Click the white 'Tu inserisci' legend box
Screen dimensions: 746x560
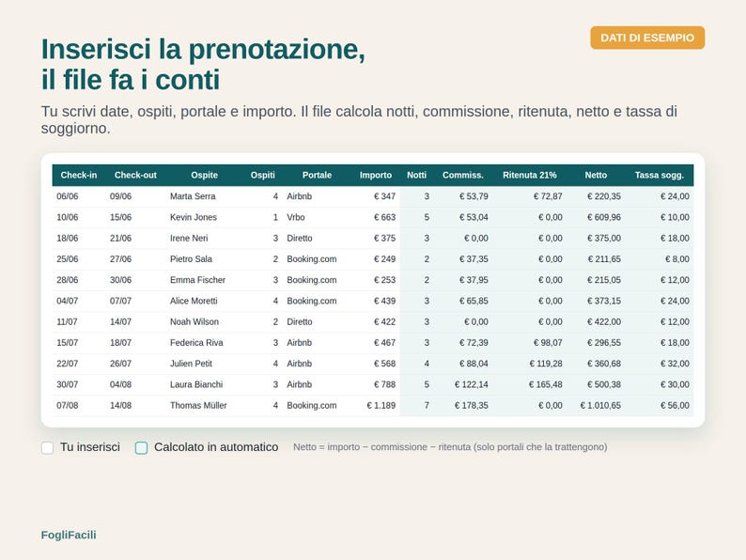(x=47, y=447)
